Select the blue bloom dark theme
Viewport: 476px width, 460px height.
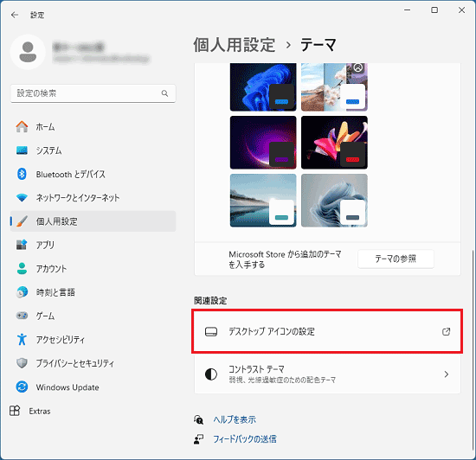pyautogui.click(x=263, y=86)
